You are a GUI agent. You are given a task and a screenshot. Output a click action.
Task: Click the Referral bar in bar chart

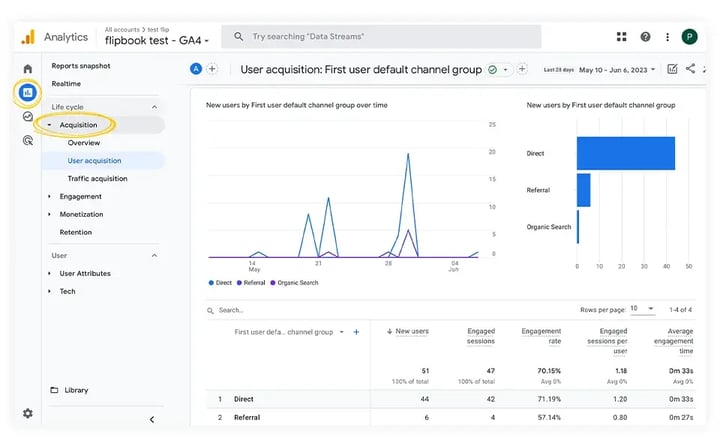(584, 190)
